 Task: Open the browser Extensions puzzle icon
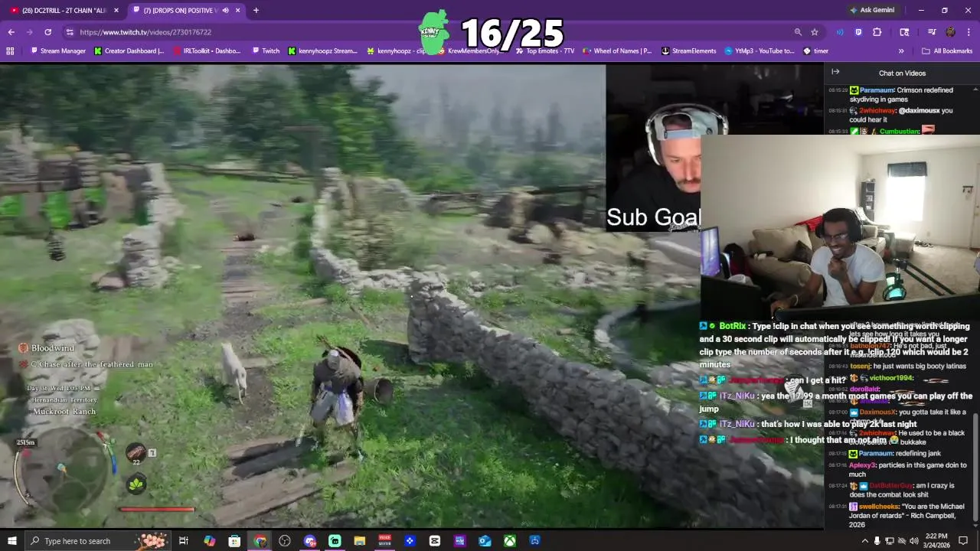pos(877,32)
